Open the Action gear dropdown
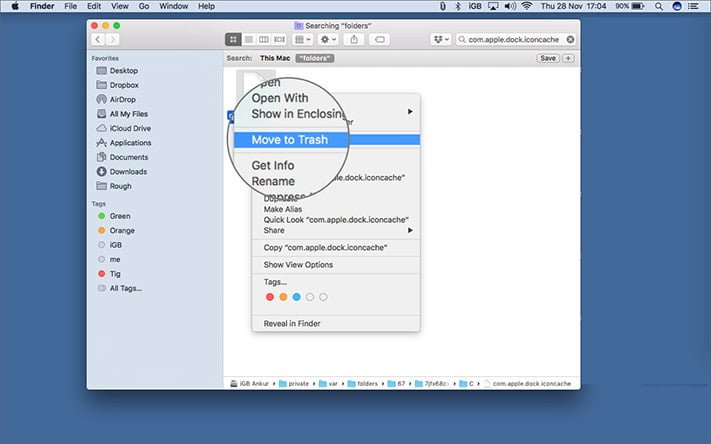The width and height of the screenshot is (711, 444). coord(329,39)
